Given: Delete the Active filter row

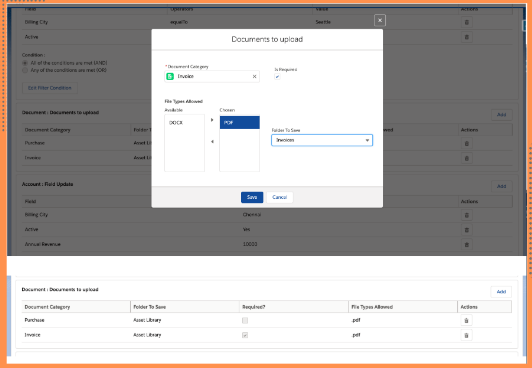Looking at the screenshot, I should (x=467, y=37).
